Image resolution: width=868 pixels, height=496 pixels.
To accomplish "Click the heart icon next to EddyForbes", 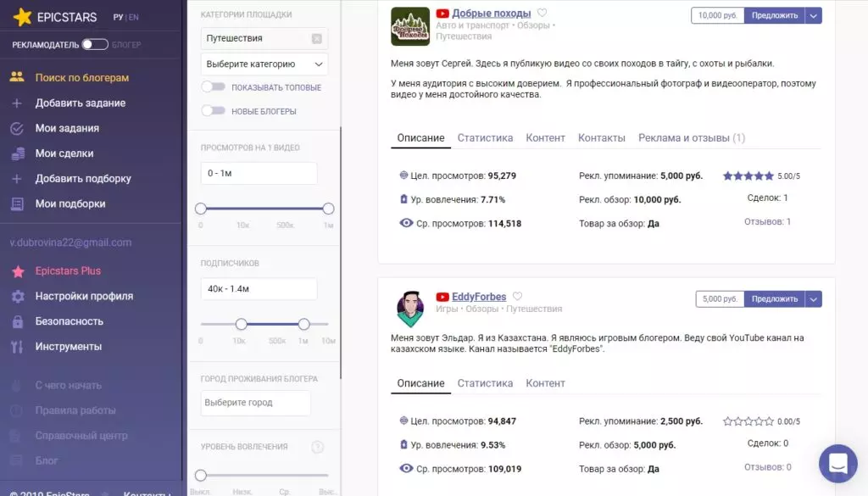I will point(517,296).
